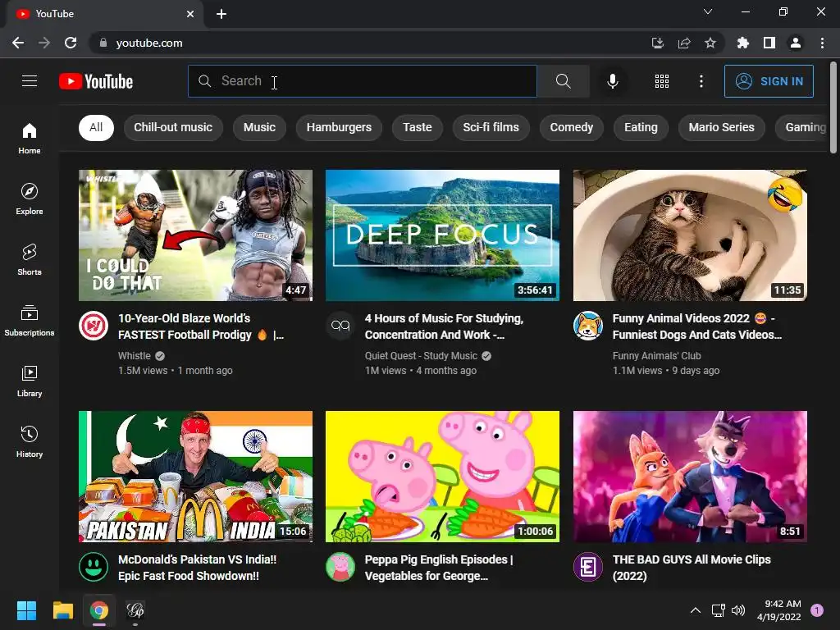This screenshot has height=630, width=840.
Task: Play the Deep Focus thumbnail
Action: click(x=442, y=235)
